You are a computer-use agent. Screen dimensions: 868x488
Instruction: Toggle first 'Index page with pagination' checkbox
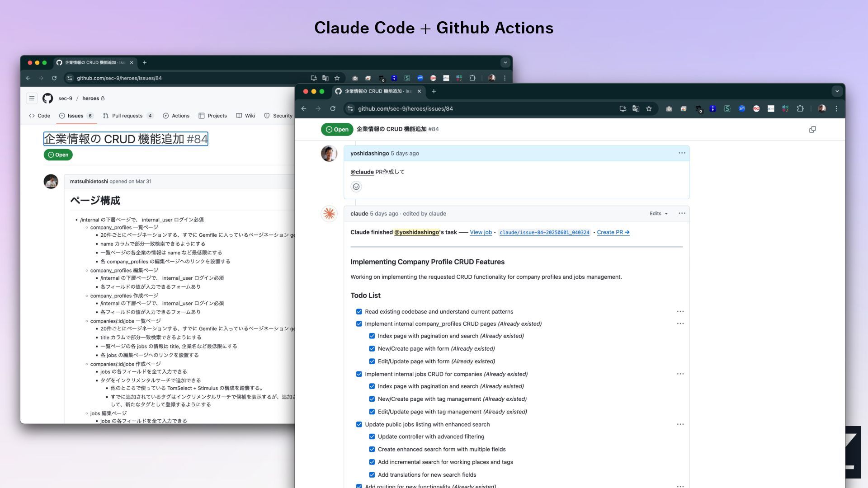(372, 336)
